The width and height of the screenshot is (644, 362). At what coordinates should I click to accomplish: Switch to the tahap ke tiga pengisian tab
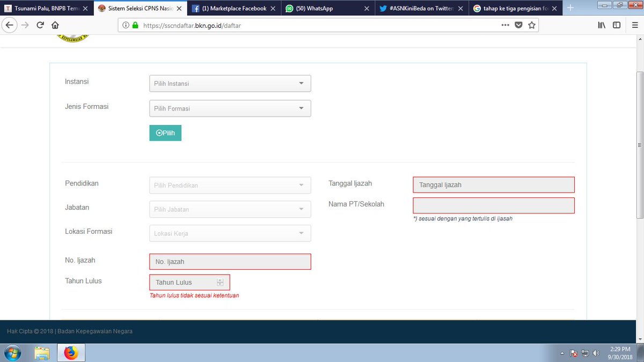[x=516, y=9]
